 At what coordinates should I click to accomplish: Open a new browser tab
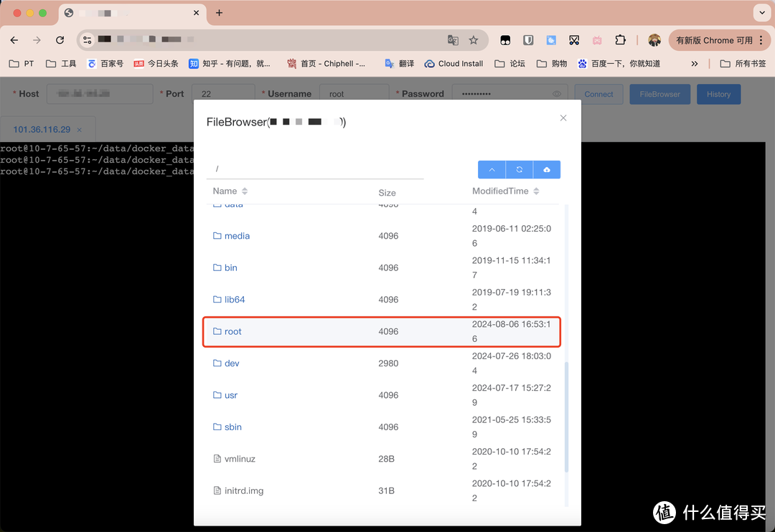[x=220, y=13]
